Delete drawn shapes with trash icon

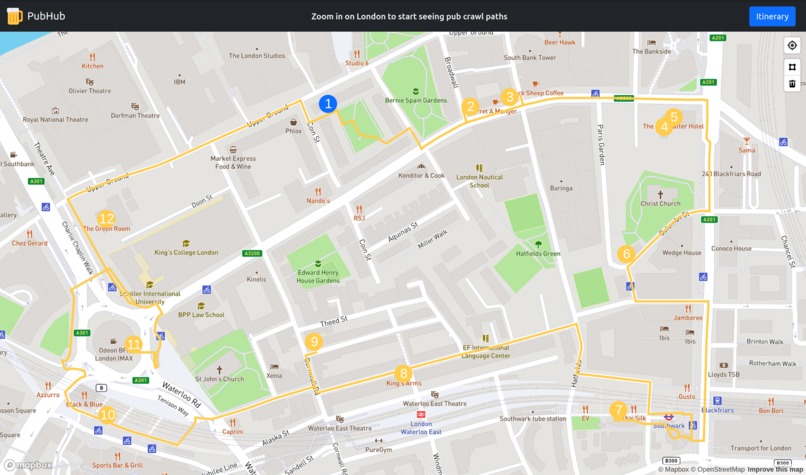(x=792, y=83)
